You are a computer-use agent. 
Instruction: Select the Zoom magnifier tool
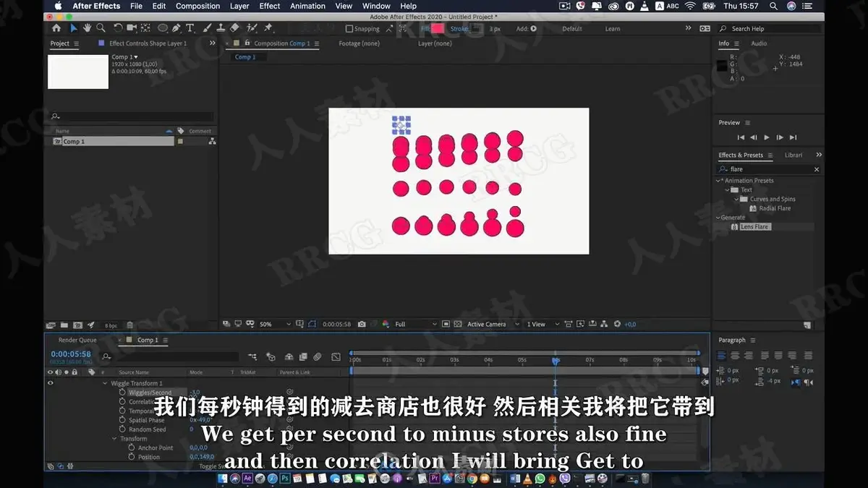(101, 28)
